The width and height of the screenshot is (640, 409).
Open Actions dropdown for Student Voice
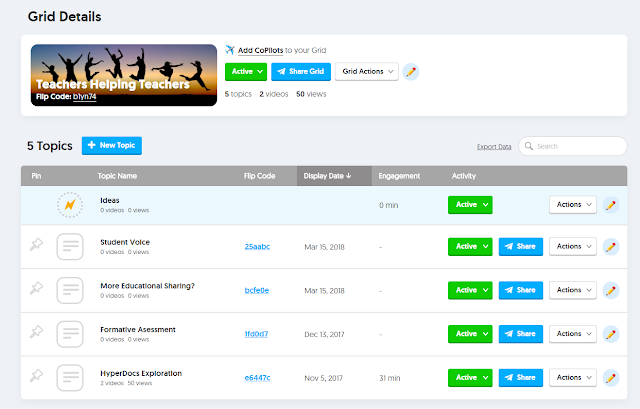[x=573, y=247]
